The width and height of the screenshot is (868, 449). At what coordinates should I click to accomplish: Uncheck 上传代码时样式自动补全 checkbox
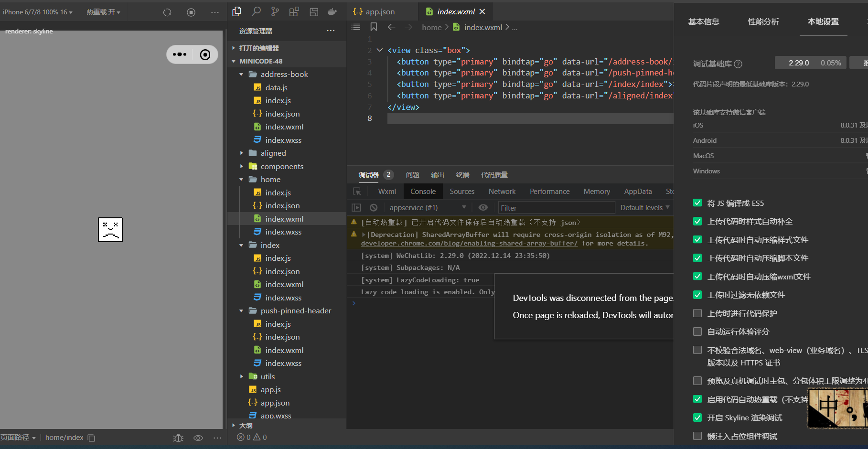click(697, 221)
